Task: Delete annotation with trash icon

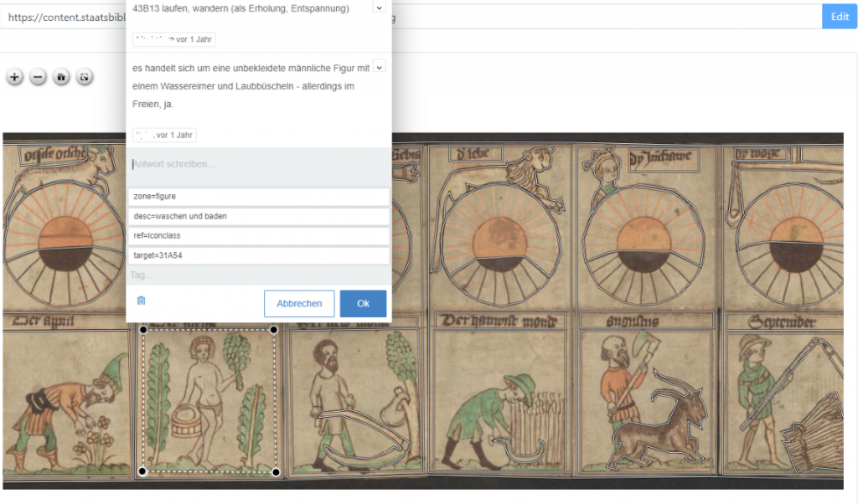Action: tap(141, 301)
